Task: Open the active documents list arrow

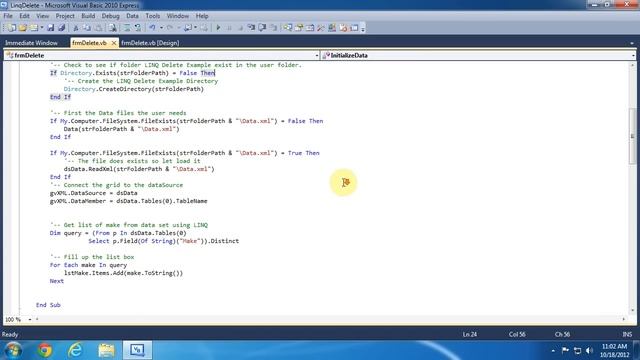Action: coord(632,43)
